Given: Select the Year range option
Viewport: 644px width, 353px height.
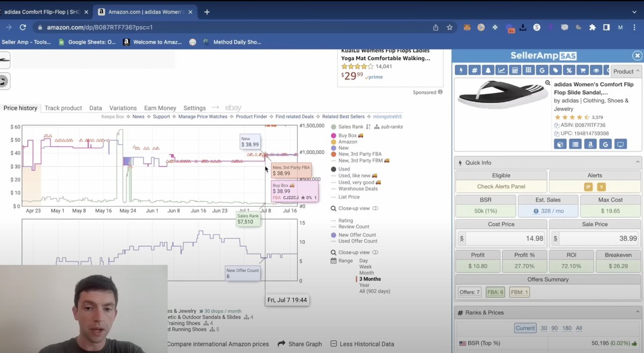Looking at the screenshot, I should [x=364, y=285].
